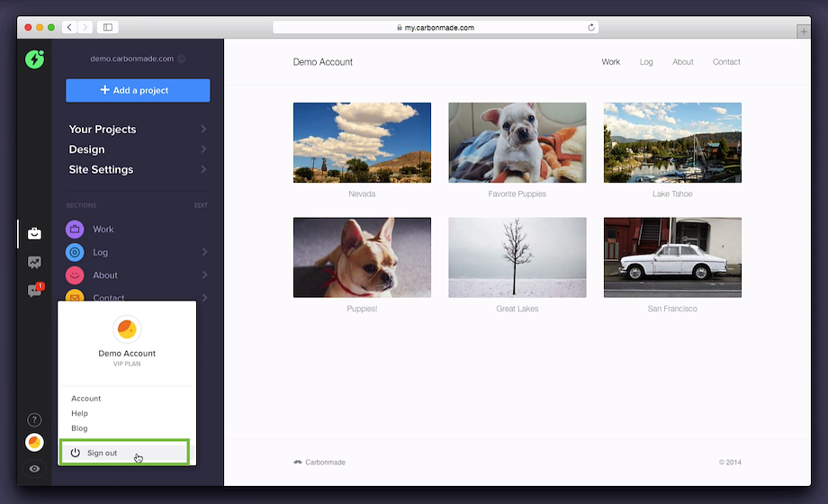
Task: Click the 'San Francisco' caption text
Action: point(672,309)
